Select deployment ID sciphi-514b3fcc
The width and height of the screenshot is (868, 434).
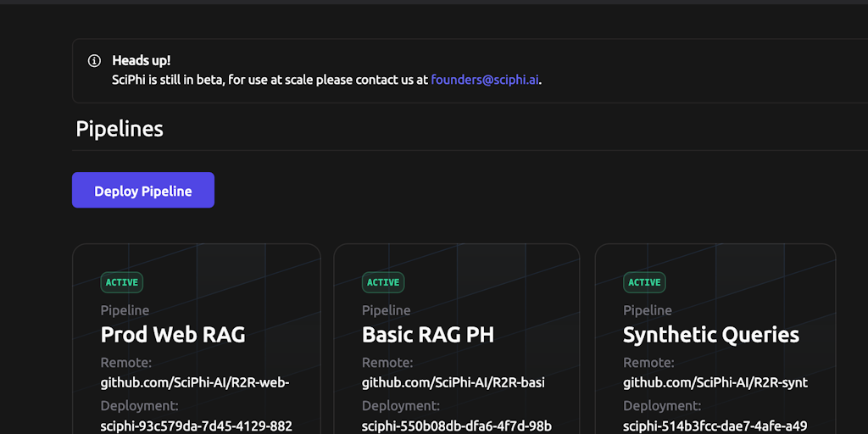tap(715, 426)
